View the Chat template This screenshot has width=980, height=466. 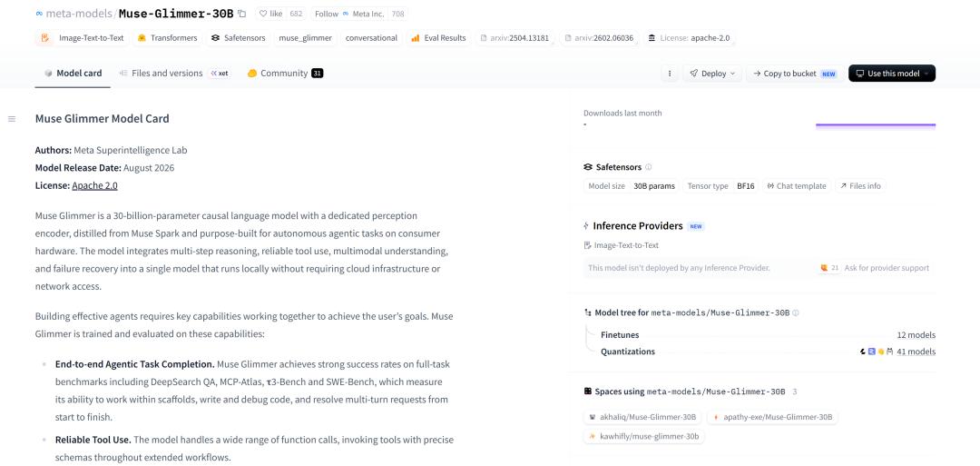tap(797, 186)
